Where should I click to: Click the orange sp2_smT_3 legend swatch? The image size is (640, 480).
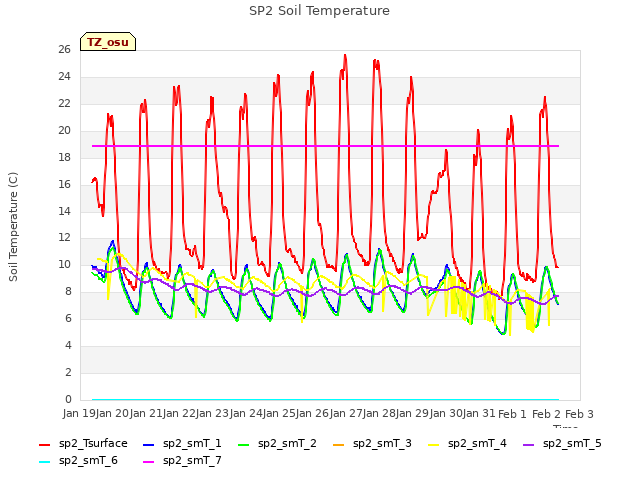tap(339, 444)
